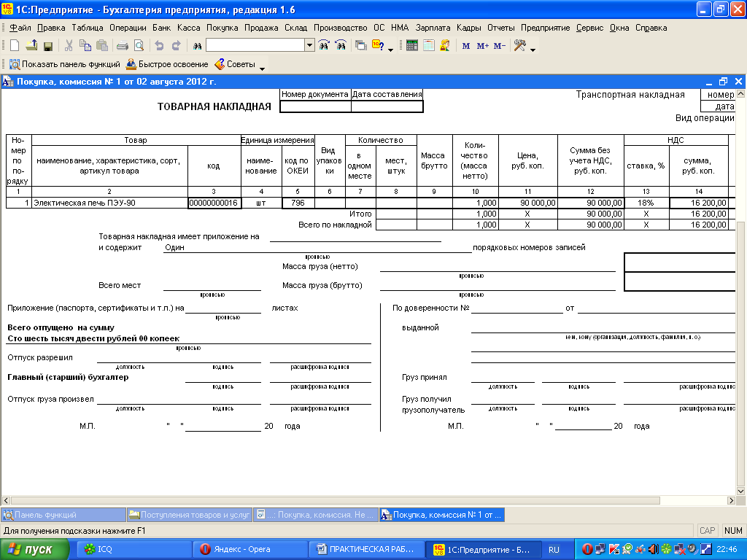This screenshot has height=560, width=747.
Task: Open the Производство menu
Action: tap(340, 28)
